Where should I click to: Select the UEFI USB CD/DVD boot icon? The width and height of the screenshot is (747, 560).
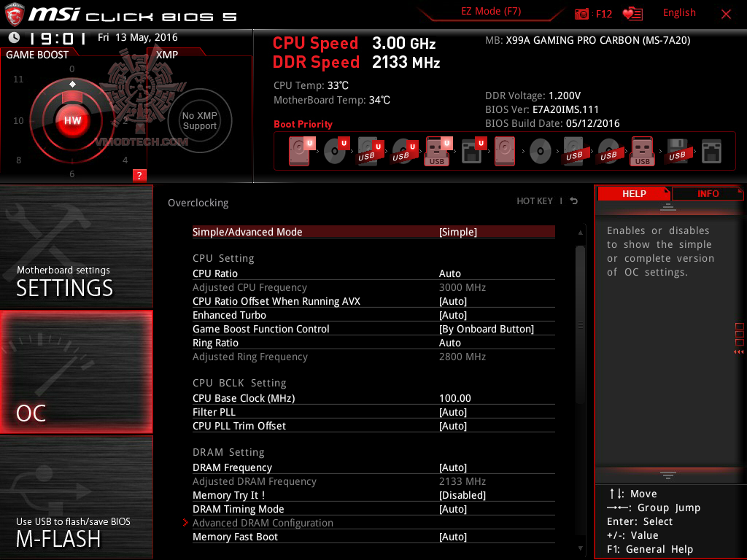(404, 151)
